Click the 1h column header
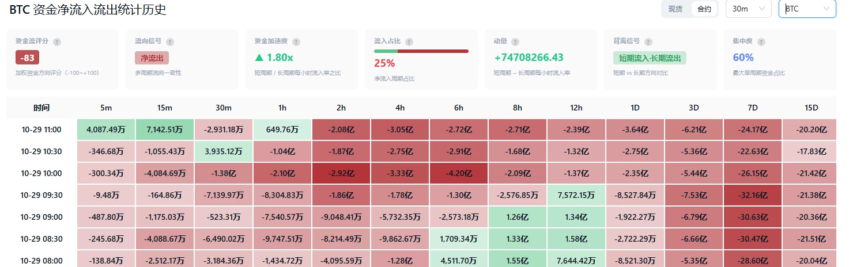868x267 pixels. tap(282, 108)
